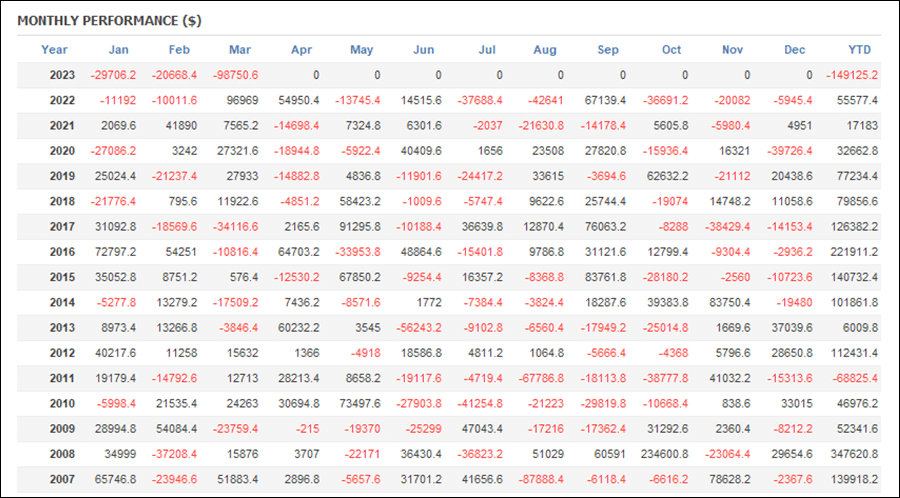Click the 2016 January value 72797.2
The width and height of the screenshot is (900, 498).
(115, 252)
